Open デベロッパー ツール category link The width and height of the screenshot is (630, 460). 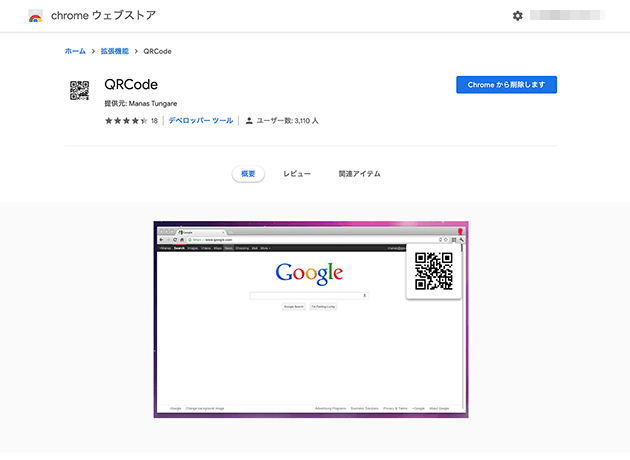click(201, 121)
